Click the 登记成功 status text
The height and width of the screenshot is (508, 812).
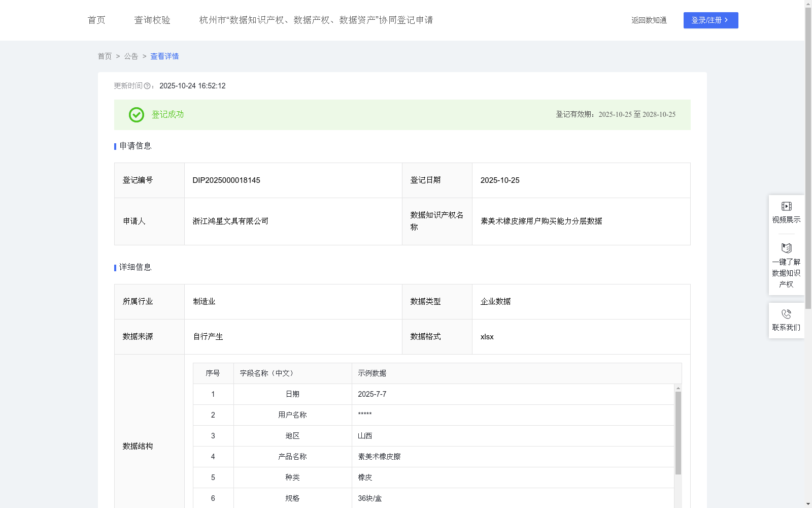coord(167,115)
